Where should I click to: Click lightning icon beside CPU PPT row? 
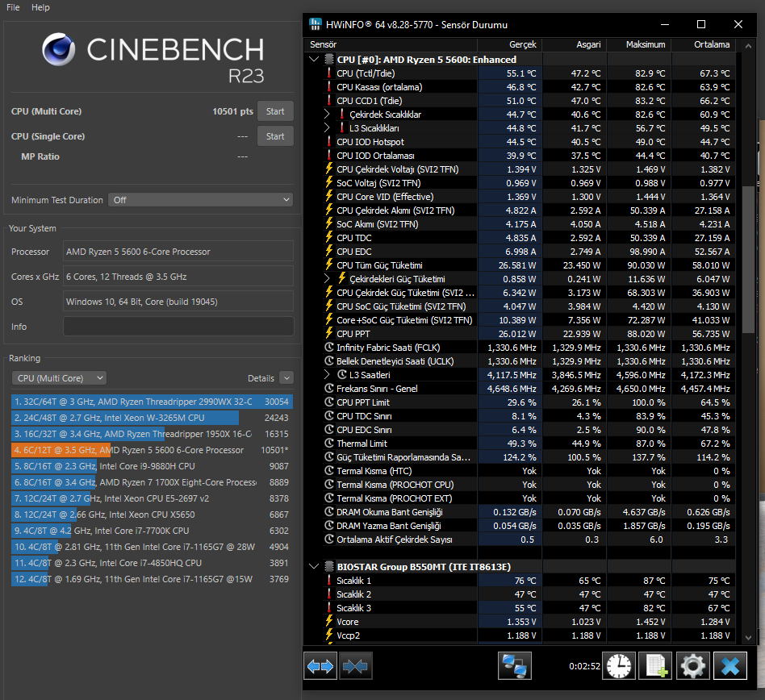coord(329,334)
